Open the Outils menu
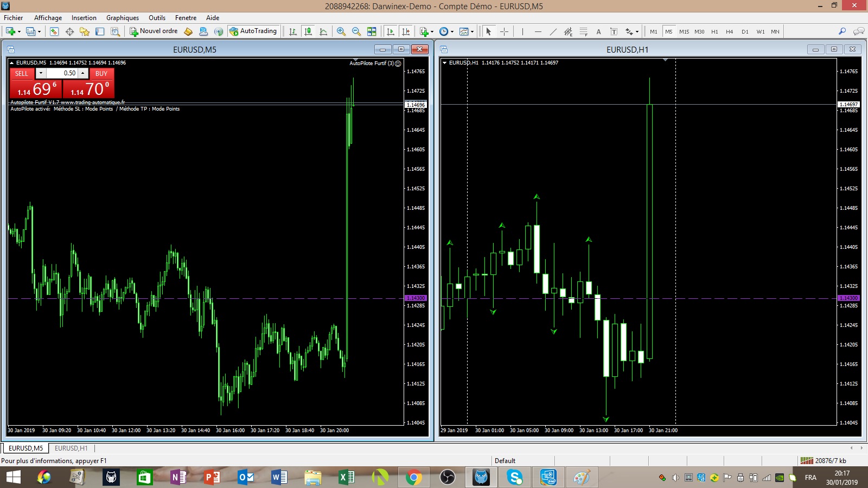The height and width of the screenshot is (488, 868). click(157, 18)
